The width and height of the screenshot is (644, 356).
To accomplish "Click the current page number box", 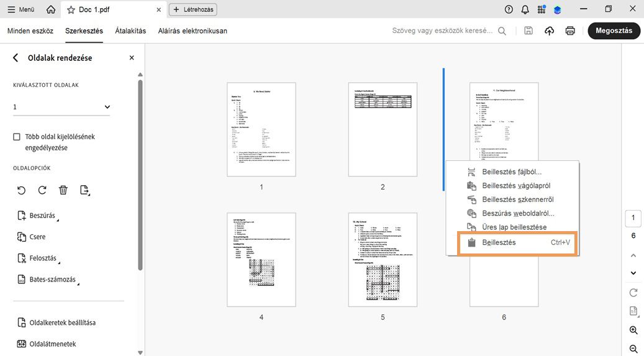I will click(x=633, y=218).
